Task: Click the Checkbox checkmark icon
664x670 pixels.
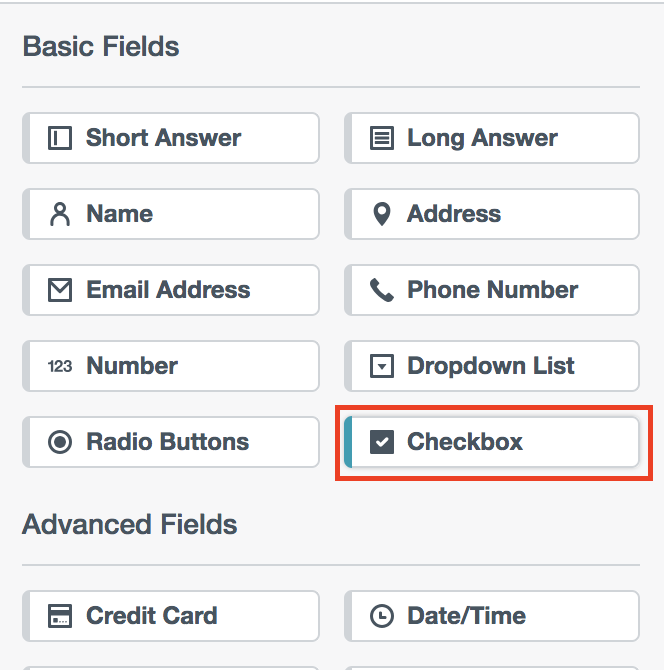Action: 381,442
